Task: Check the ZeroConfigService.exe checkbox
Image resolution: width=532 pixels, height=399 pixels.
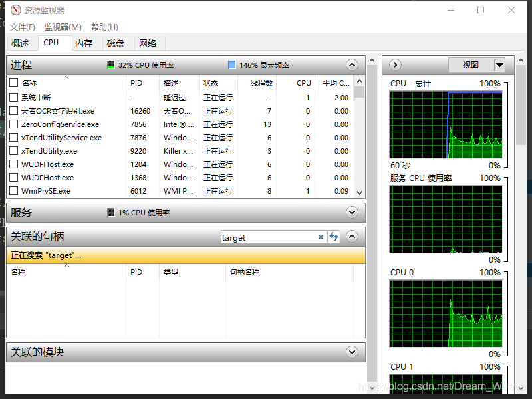Action: pos(13,124)
